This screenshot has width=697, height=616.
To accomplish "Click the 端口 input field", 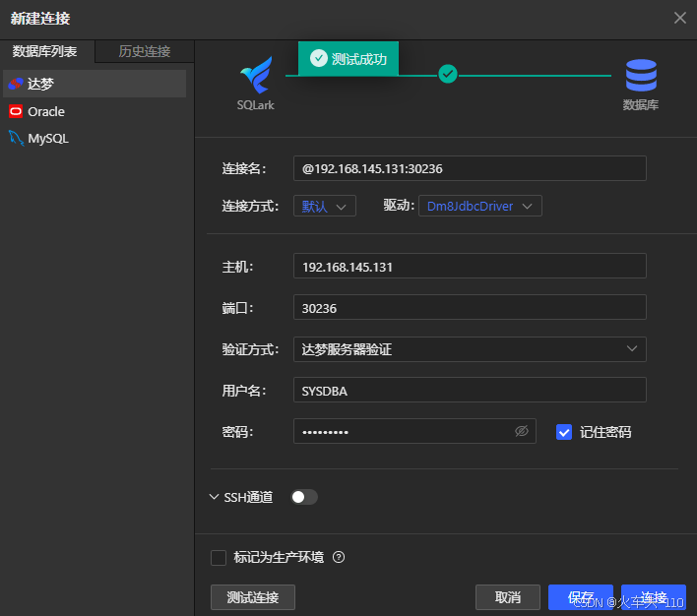I will (470, 307).
